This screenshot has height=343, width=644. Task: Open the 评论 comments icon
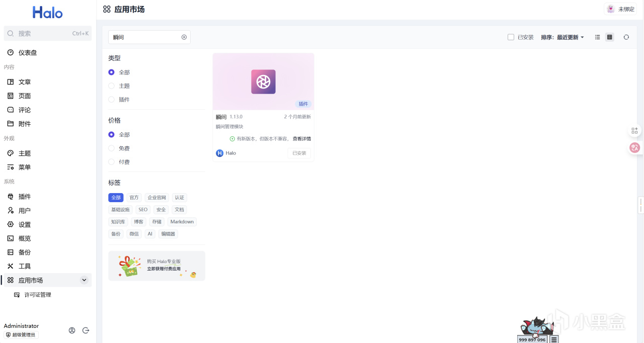click(x=11, y=110)
